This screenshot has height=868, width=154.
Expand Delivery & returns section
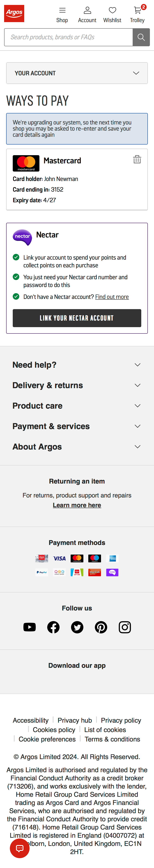pos(77,385)
